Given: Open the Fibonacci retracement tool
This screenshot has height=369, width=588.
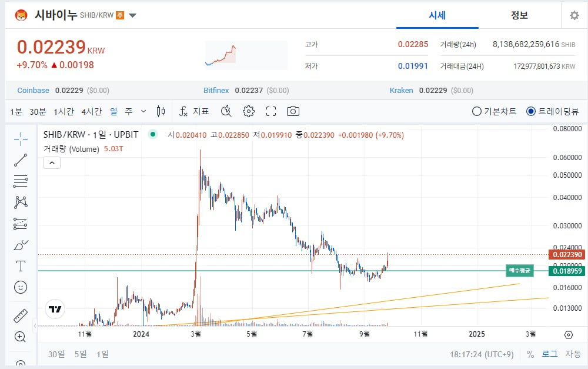Looking at the screenshot, I should pos(21,181).
